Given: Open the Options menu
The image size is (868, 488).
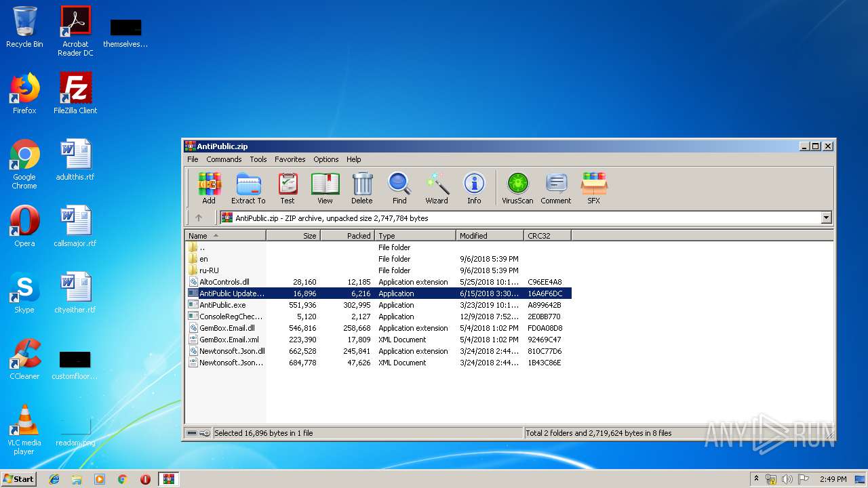Looking at the screenshot, I should tap(326, 159).
